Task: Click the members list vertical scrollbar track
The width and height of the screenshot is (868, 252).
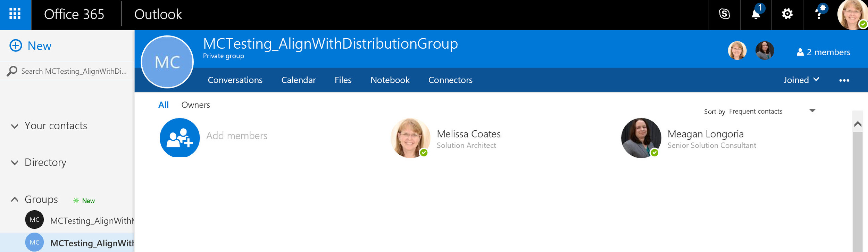Action: click(x=858, y=191)
